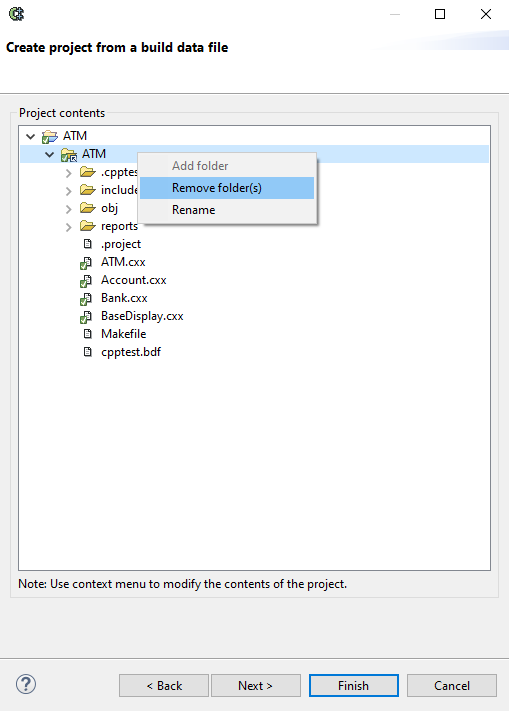Collapse the top-level ATM project node
Image resolution: width=509 pixels, height=711 pixels.
pyautogui.click(x=30, y=136)
